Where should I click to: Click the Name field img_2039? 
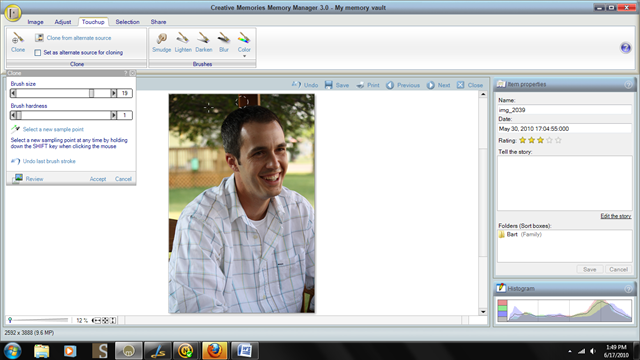pyautogui.click(x=564, y=110)
